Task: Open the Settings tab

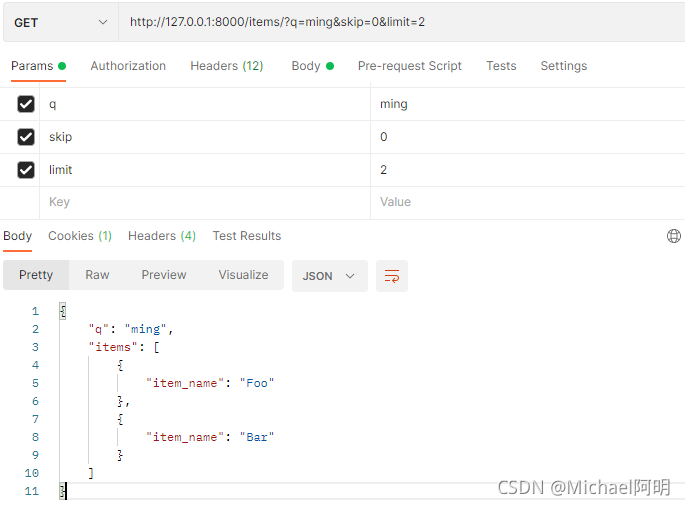Action: point(564,66)
